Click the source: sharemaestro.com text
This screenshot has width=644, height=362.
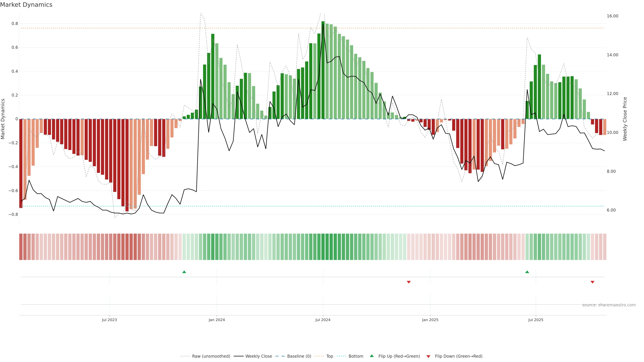609,305
